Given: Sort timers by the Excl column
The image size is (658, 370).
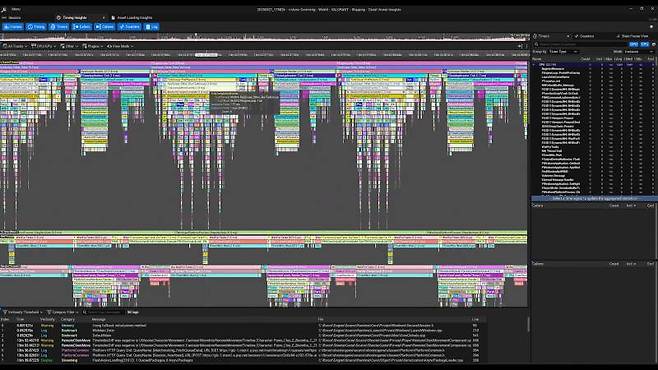Looking at the screenshot, I should click(650, 59).
